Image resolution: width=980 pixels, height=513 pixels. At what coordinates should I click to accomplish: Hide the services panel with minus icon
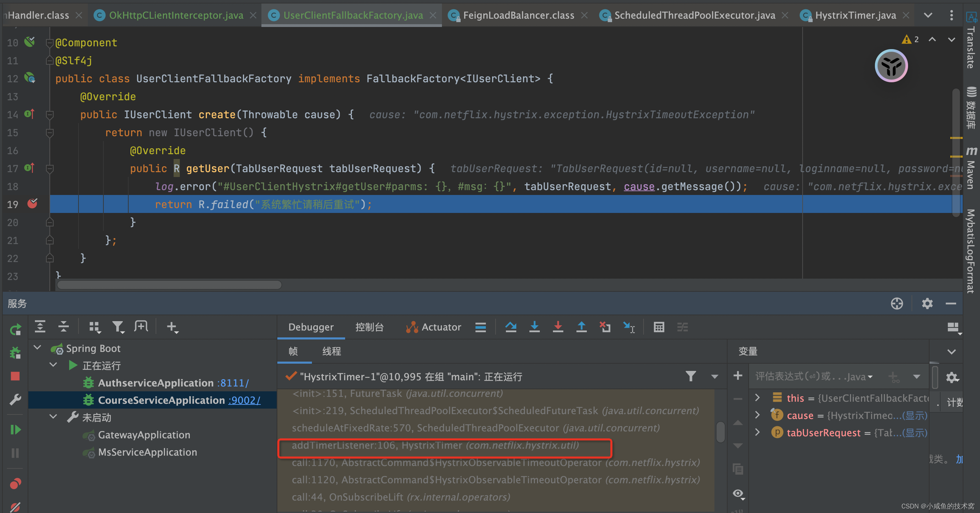951,304
